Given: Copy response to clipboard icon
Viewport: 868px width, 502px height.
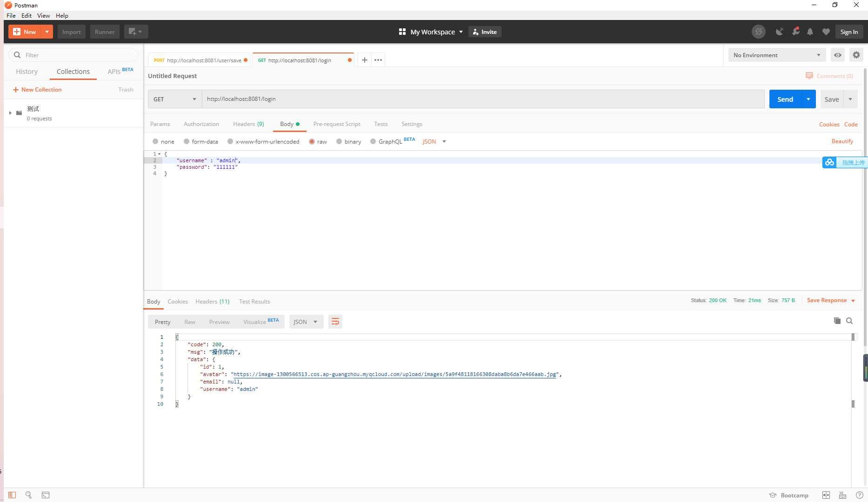Looking at the screenshot, I should pyautogui.click(x=837, y=321).
